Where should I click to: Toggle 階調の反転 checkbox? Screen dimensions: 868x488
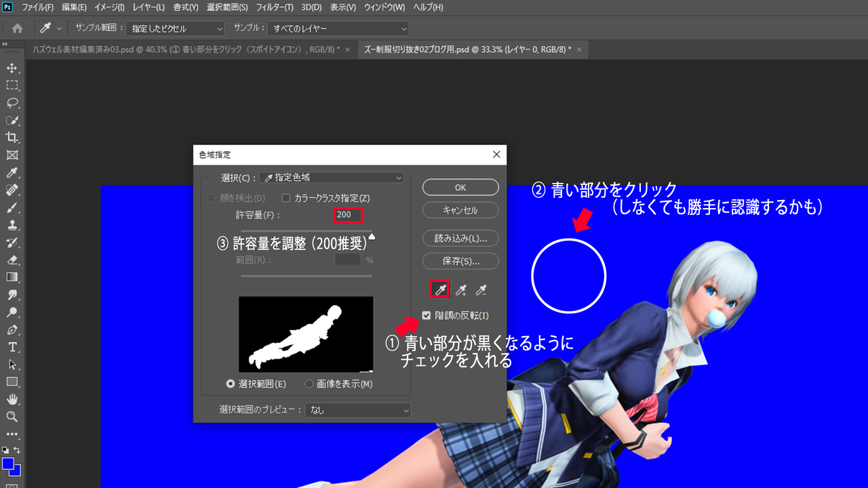pyautogui.click(x=427, y=315)
